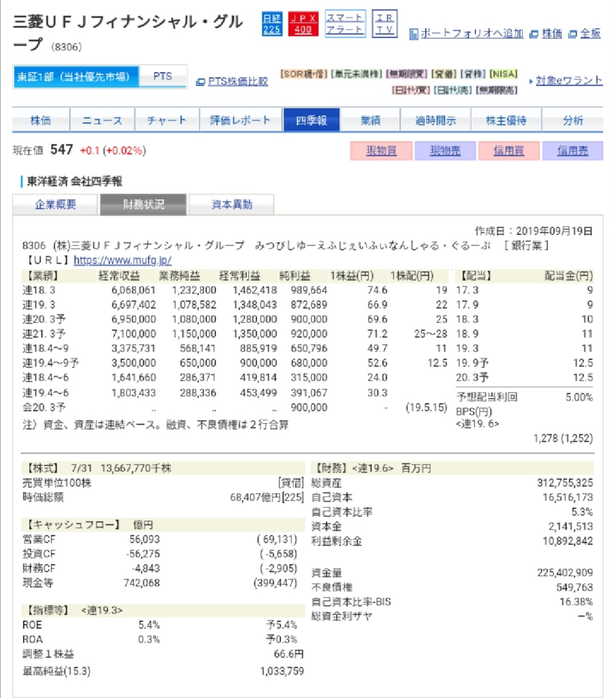Click the 経常収益 value 6,068,061

pos(133,290)
